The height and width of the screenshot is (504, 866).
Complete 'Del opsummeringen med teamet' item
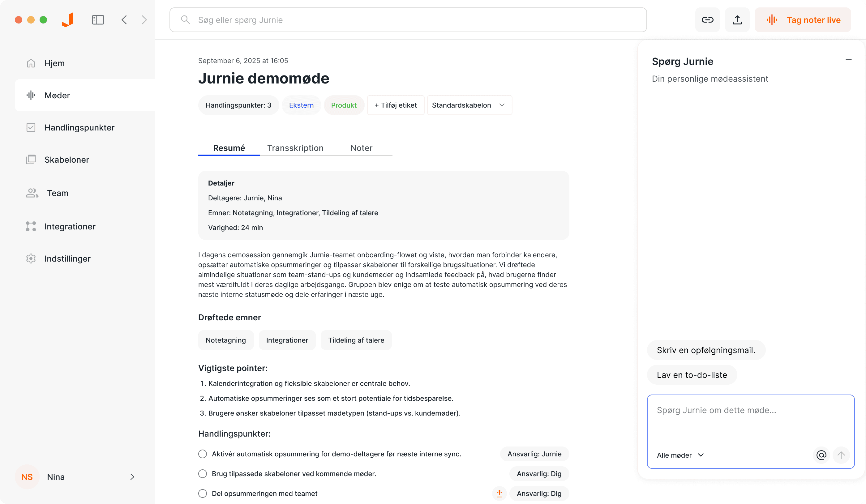[202, 493]
